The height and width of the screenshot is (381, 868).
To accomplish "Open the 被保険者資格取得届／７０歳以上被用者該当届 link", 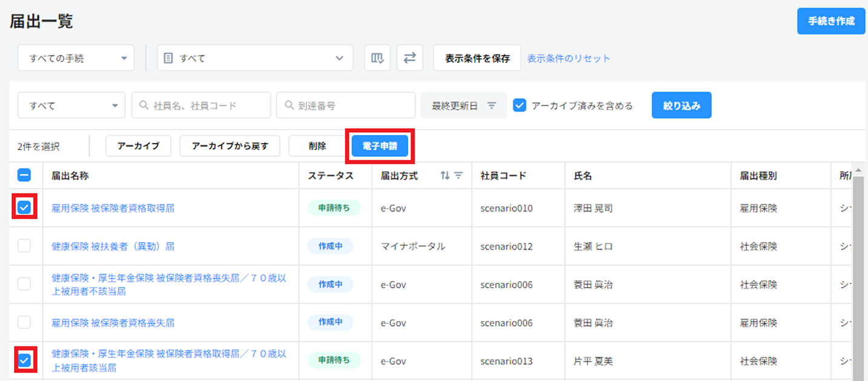I will click(169, 360).
